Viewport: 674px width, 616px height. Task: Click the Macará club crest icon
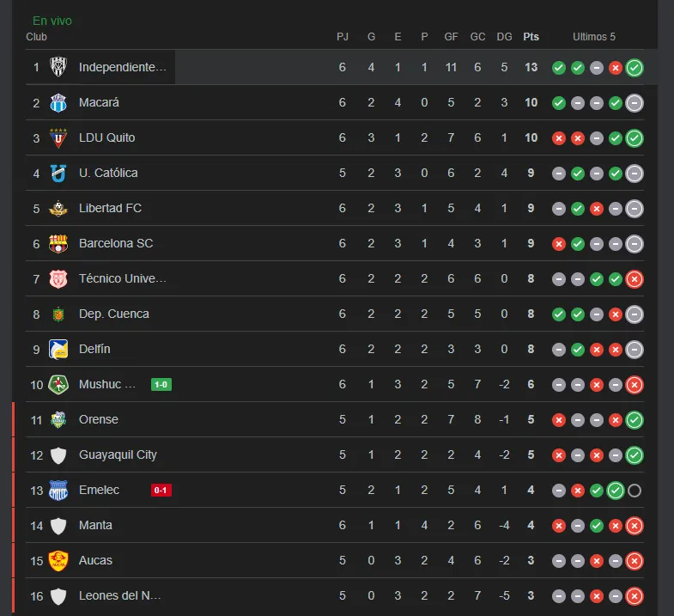pos(58,102)
